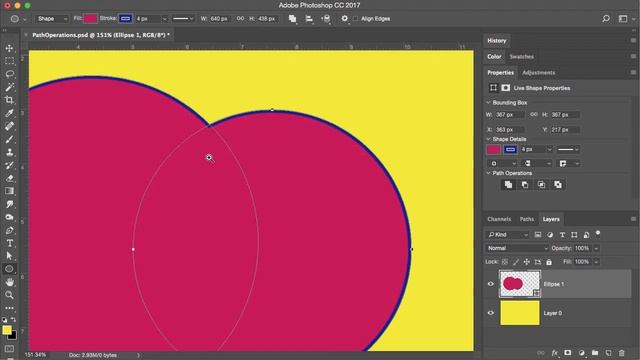Toggle link width and height in options bar
This screenshot has height=360, width=640.
pos(240,19)
